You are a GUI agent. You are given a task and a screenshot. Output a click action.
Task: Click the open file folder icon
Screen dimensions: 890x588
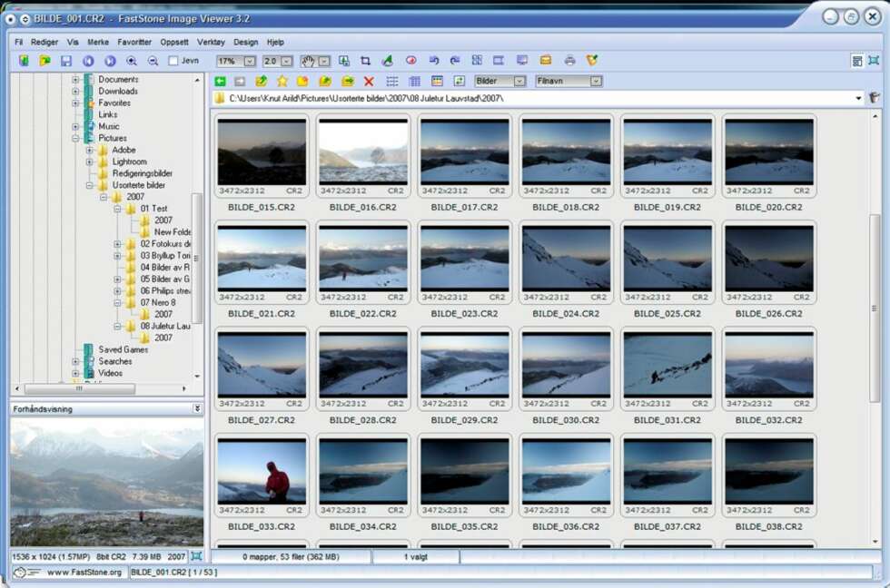click(x=44, y=61)
